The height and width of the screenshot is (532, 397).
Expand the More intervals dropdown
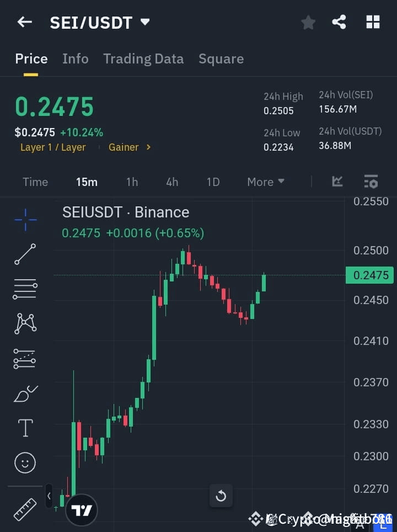[x=265, y=182]
